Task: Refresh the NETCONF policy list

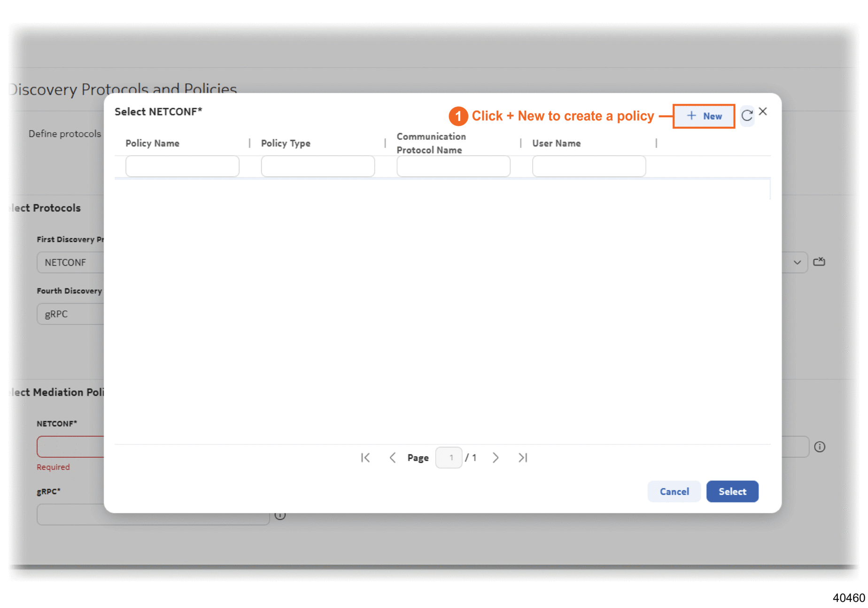Action: pyautogui.click(x=747, y=115)
